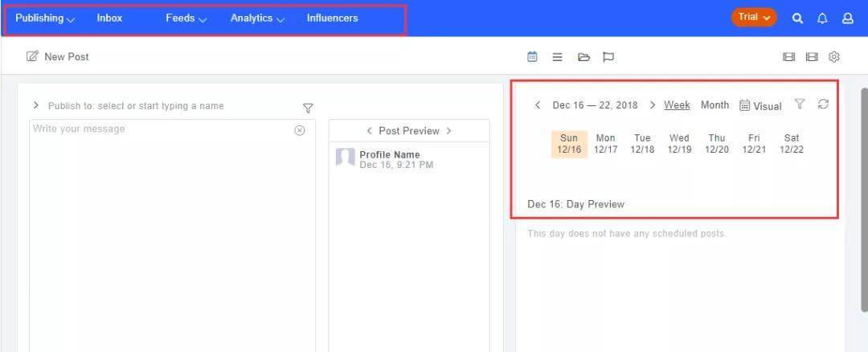Click the second film-strip layout icon
The width and height of the screenshot is (868, 352).
tap(812, 57)
